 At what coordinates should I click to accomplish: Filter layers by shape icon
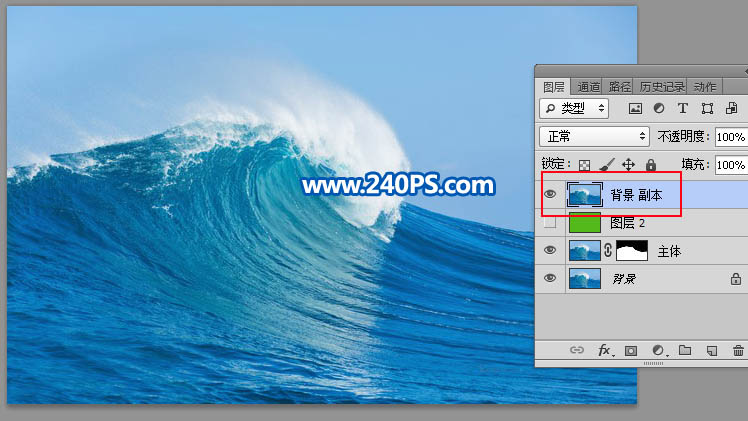[707, 109]
